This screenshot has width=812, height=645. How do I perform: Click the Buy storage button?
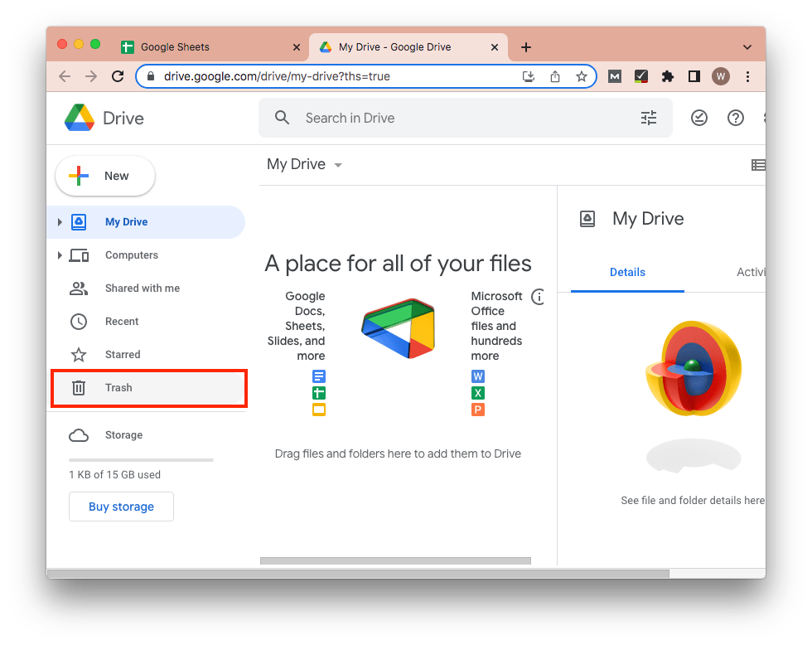point(121,507)
